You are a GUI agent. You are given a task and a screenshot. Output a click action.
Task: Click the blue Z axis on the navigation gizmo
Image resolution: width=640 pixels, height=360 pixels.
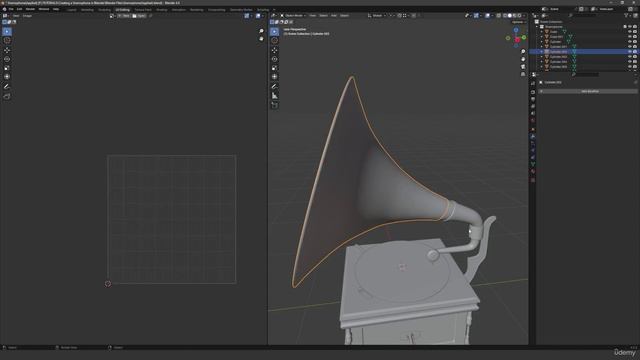516,30
